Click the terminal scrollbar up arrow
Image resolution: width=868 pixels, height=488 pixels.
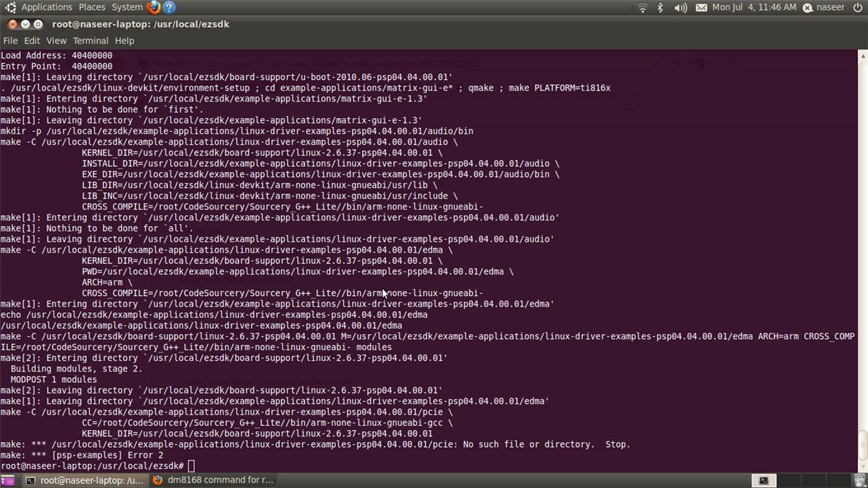click(862, 54)
